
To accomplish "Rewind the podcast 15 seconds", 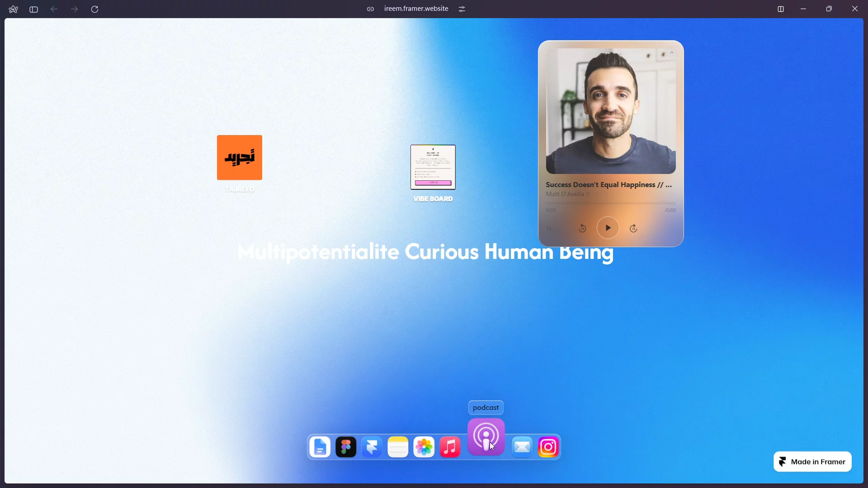I will pyautogui.click(x=582, y=229).
